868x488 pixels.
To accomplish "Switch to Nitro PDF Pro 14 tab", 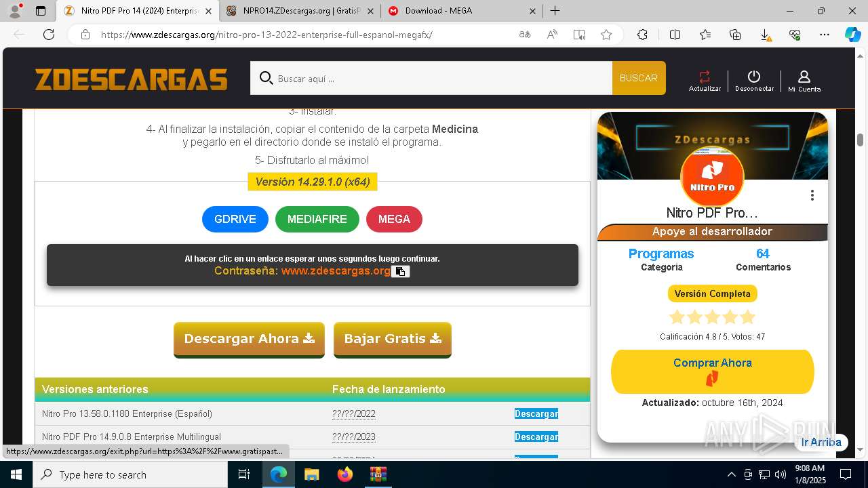I will (139, 11).
